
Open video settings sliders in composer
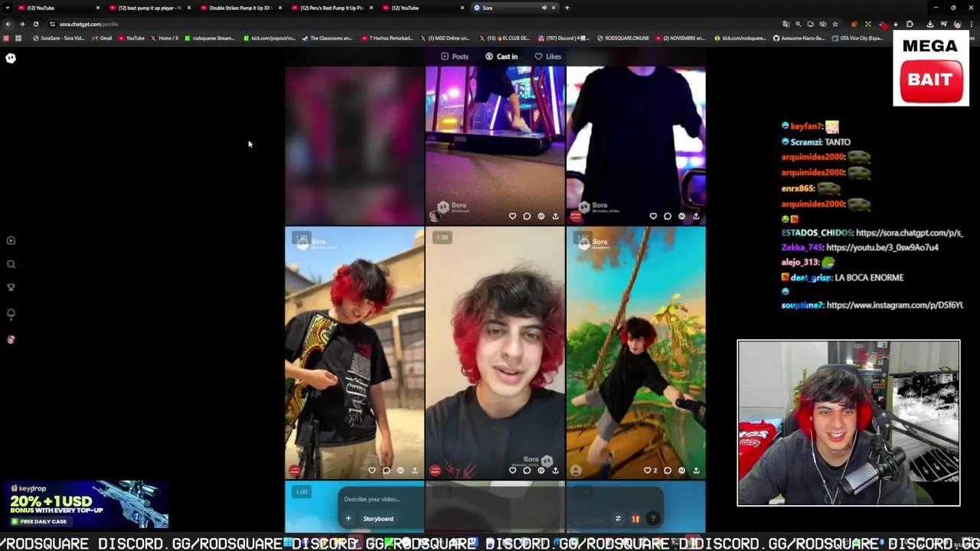click(x=618, y=518)
